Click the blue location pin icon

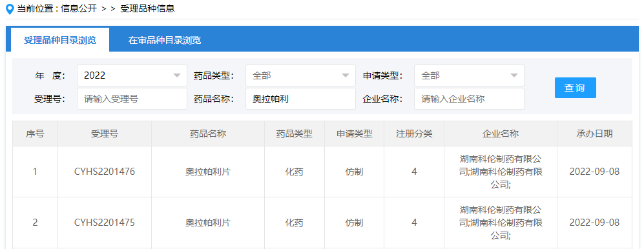(10, 9)
